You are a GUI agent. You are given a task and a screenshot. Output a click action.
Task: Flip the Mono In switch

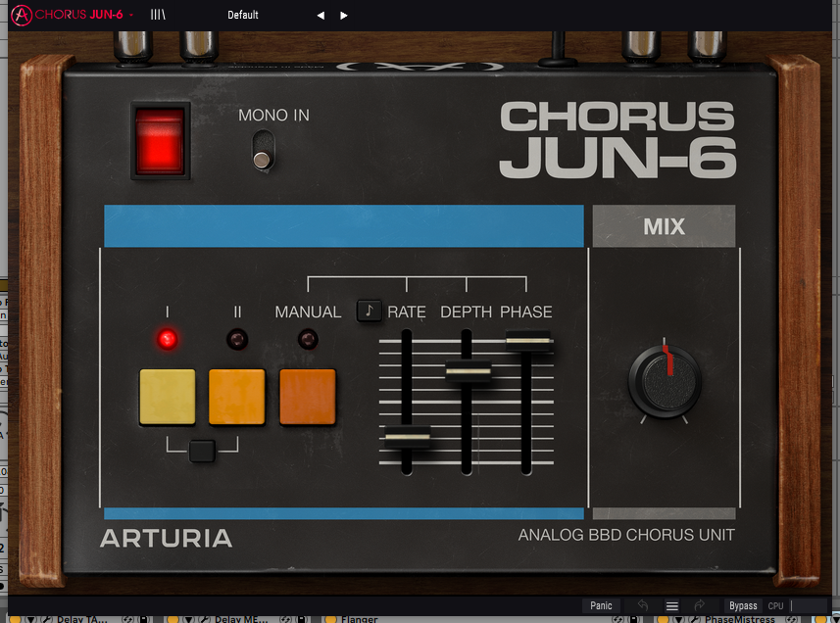(263, 151)
